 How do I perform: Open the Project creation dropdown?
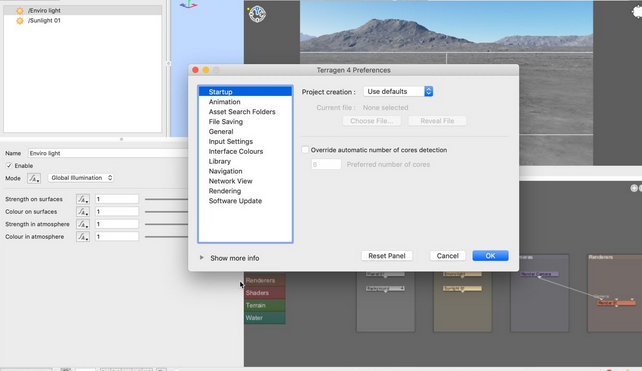(398, 91)
